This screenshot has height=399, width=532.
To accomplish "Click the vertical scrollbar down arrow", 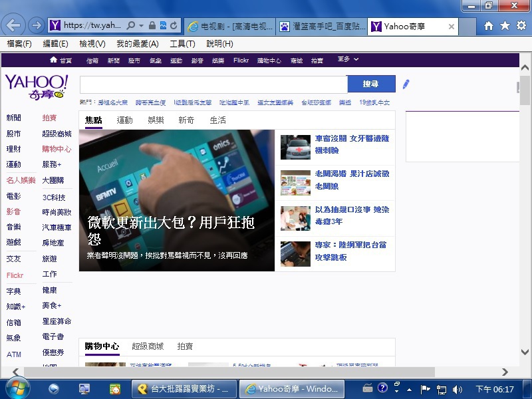I will [525, 352].
